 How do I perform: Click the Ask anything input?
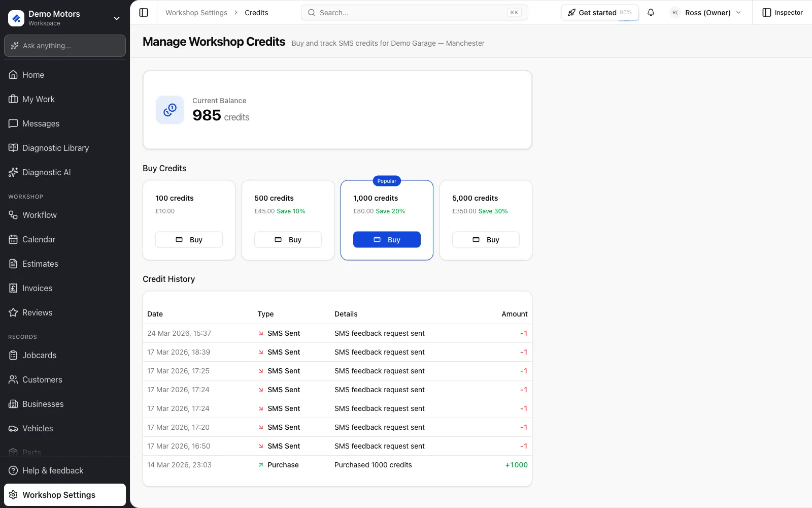(x=65, y=46)
